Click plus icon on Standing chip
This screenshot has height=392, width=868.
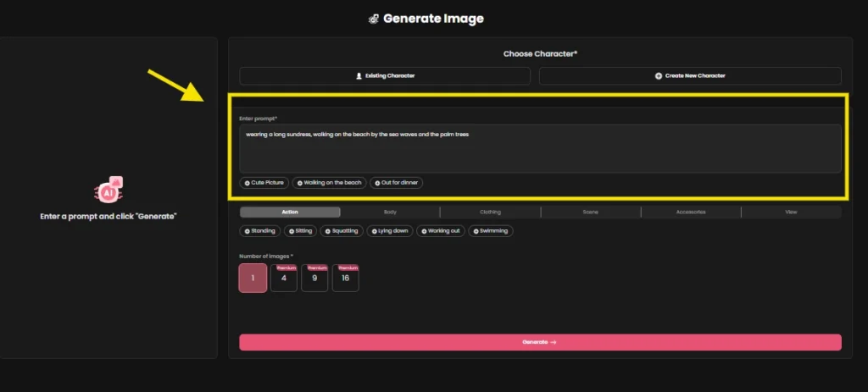coord(247,232)
